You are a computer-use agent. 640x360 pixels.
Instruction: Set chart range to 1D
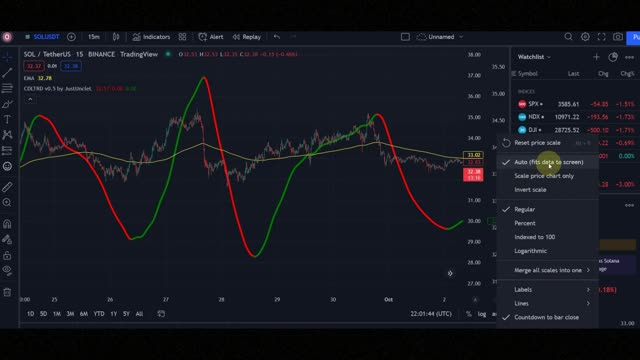tap(31, 314)
